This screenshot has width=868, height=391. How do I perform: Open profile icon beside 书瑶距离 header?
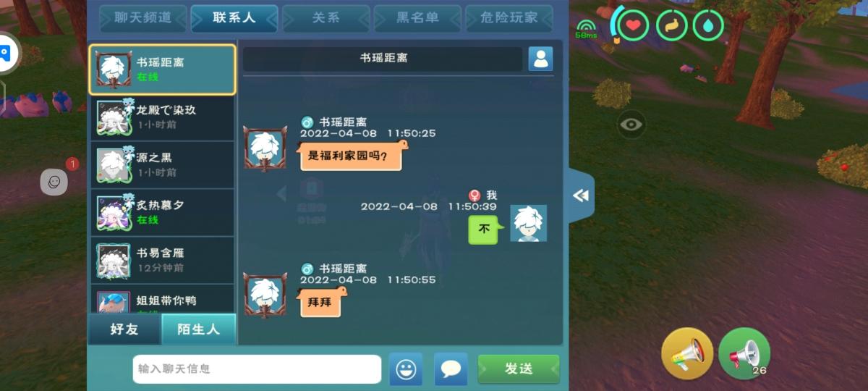pos(540,59)
